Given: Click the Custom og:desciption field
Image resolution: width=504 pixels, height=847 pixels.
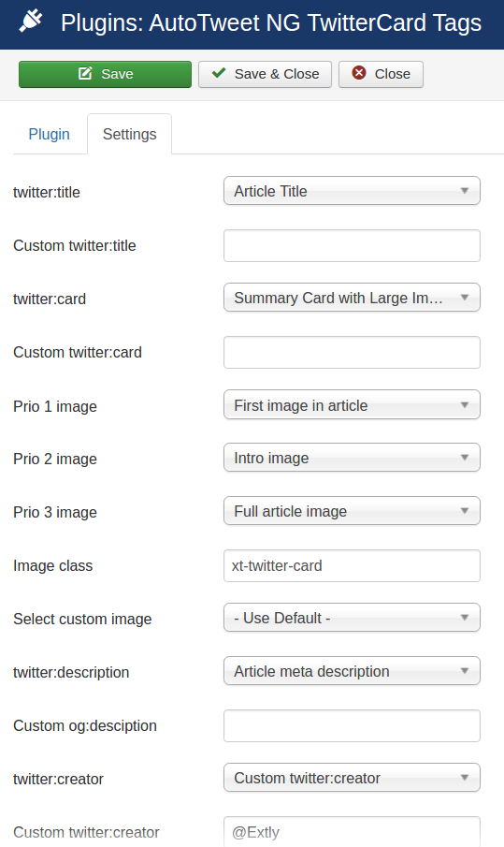Looking at the screenshot, I should 352,726.
